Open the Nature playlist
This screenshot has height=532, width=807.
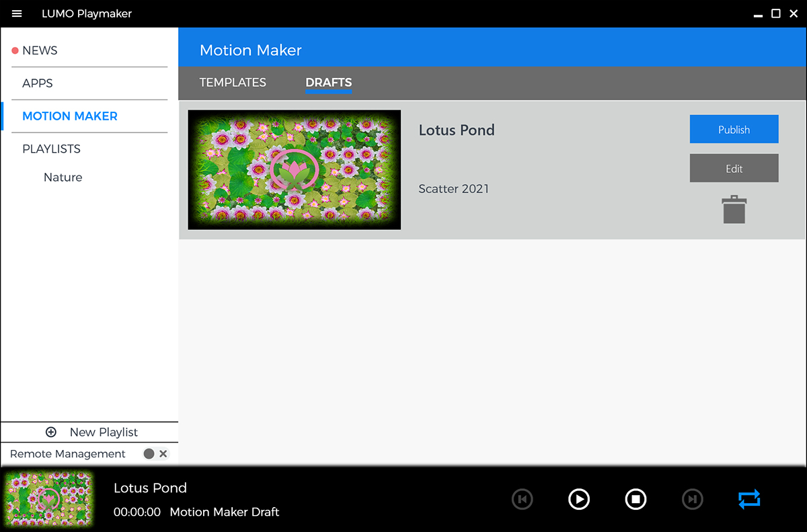tap(63, 178)
